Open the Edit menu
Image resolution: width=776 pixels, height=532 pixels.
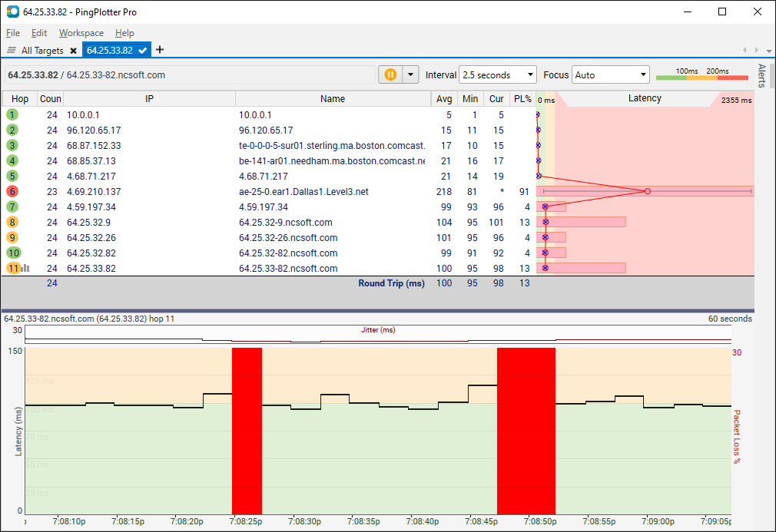(38, 33)
